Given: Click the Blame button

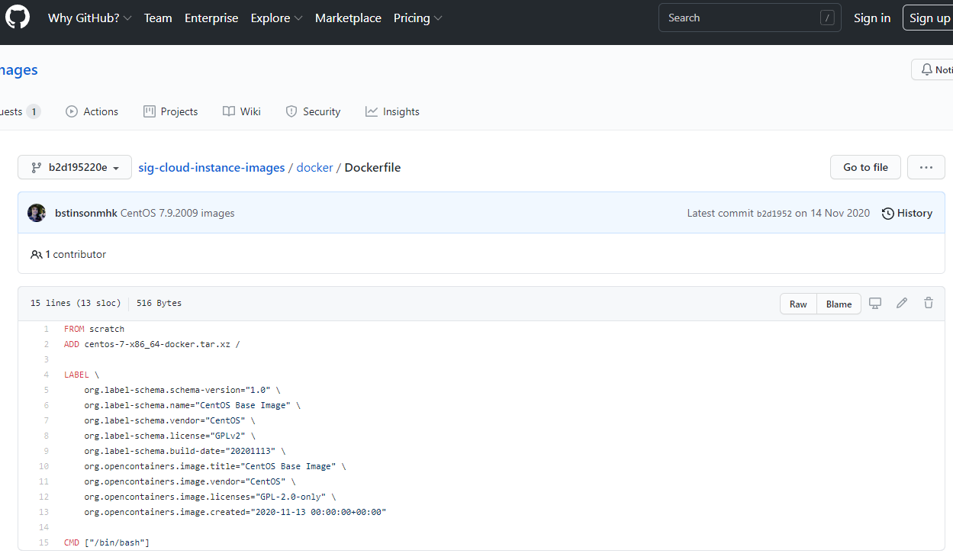Looking at the screenshot, I should (x=839, y=304).
